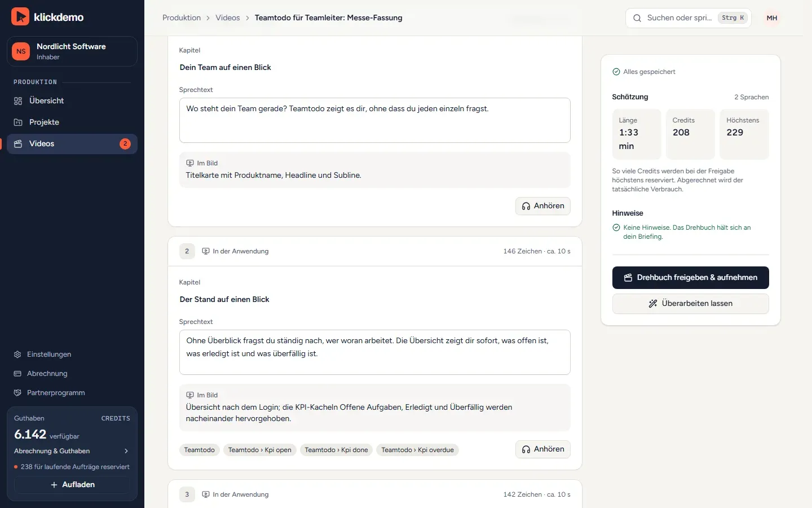812x508 pixels.
Task: Focus the Suchen oder springen search field
Action: coord(688,18)
